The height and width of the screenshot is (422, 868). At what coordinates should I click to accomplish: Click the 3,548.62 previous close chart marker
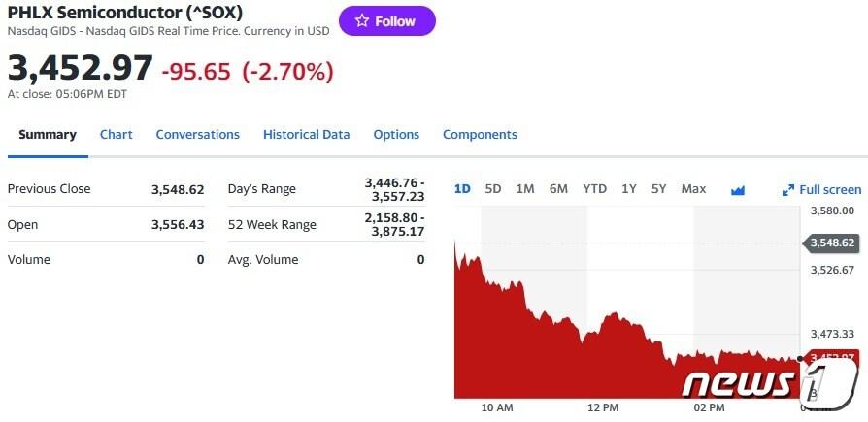830,243
